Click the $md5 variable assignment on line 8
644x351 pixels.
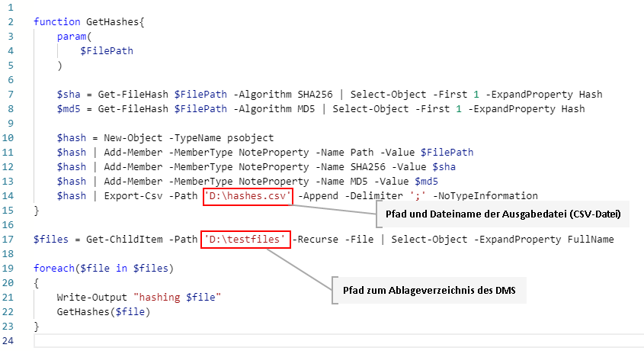(x=69, y=109)
